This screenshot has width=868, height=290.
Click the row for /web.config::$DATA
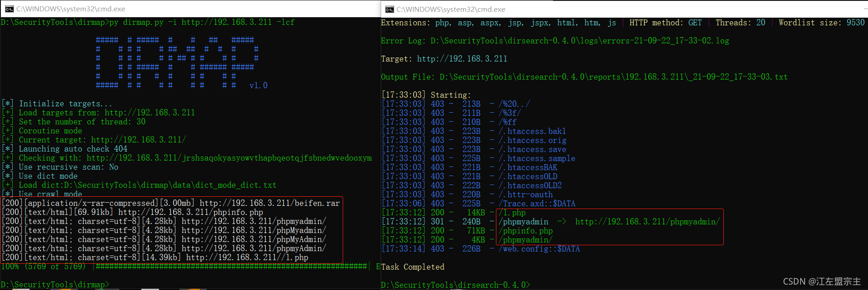pos(481,249)
